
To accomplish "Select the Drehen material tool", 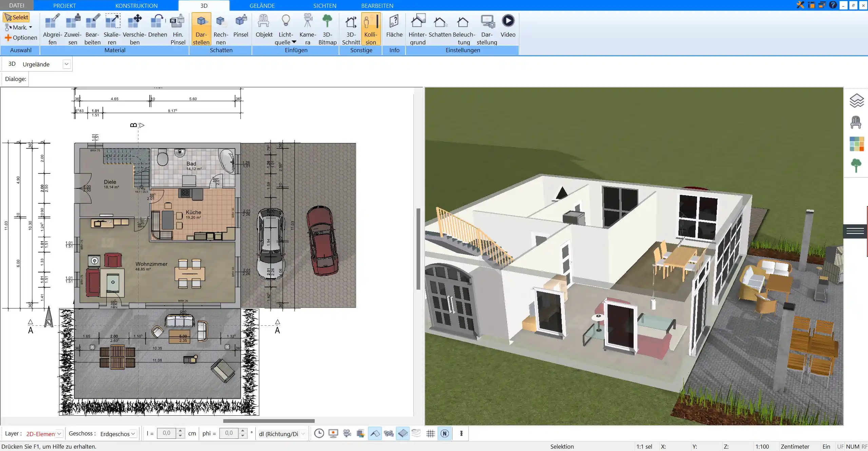I will coord(157,26).
